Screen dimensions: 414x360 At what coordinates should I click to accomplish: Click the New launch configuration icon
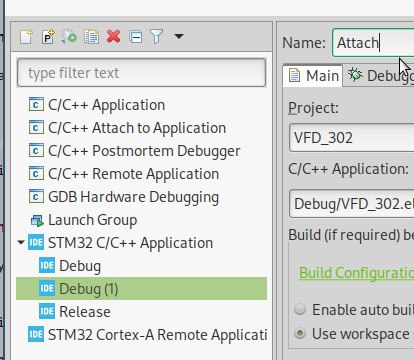click(26, 36)
